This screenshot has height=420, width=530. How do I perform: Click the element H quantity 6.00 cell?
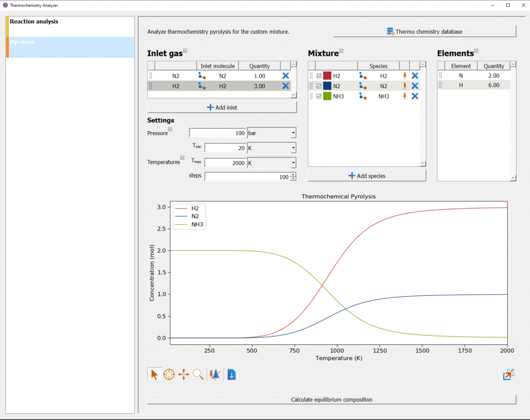click(x=493, y=85)
